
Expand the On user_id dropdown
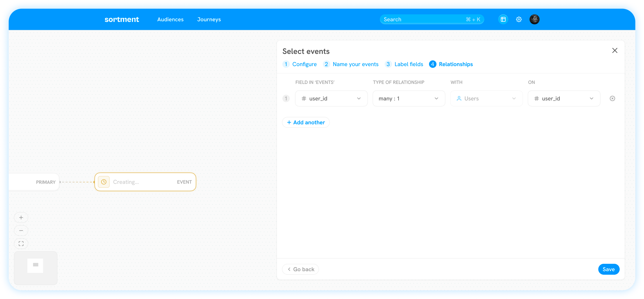pyautogui.click(x=564, y=99)
